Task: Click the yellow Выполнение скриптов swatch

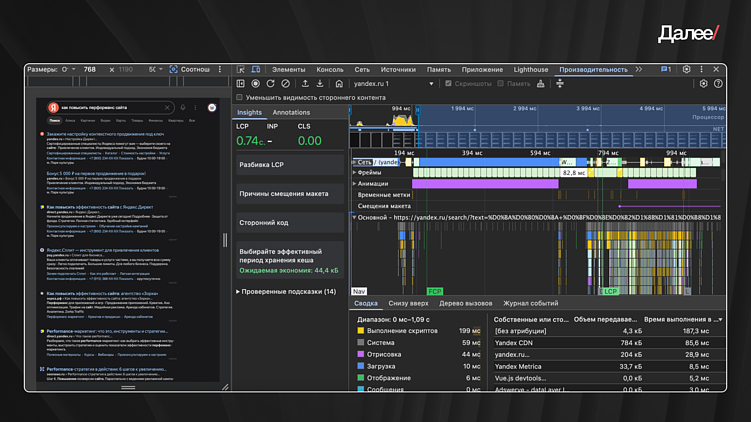Action: [361, 331]
